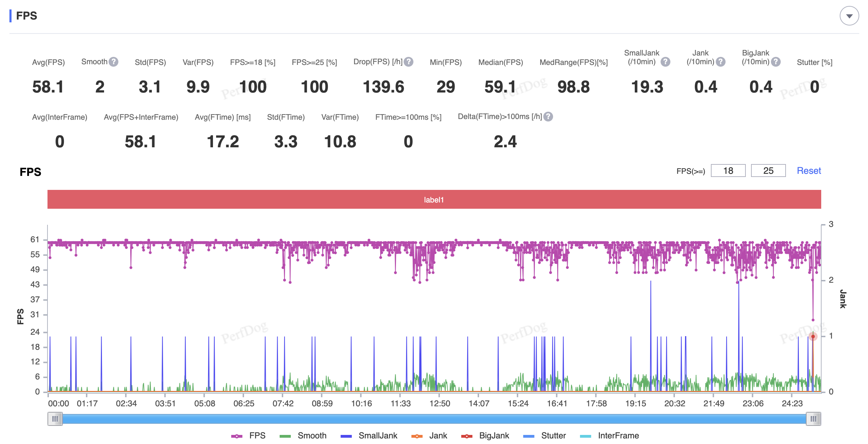Collapse the FPS section with arrow button

point(849,16)
